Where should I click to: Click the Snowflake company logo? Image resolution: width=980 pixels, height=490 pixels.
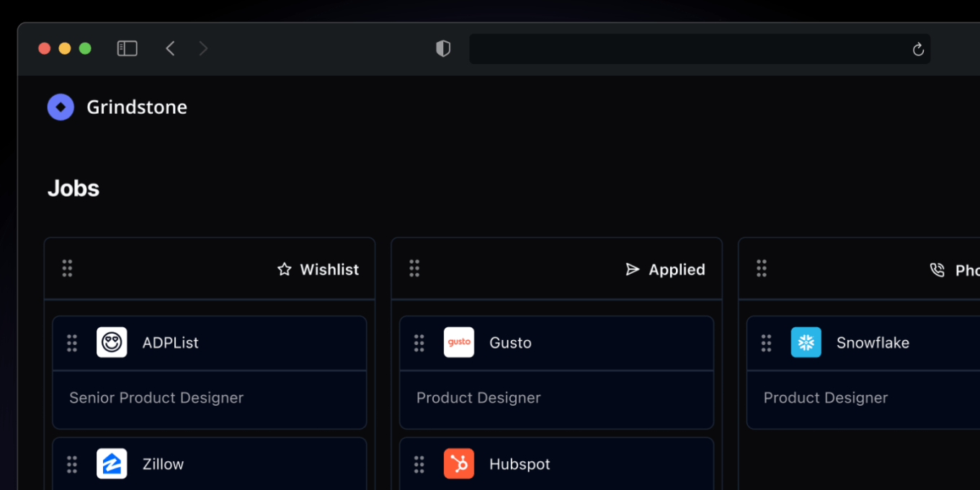[806, 342]
